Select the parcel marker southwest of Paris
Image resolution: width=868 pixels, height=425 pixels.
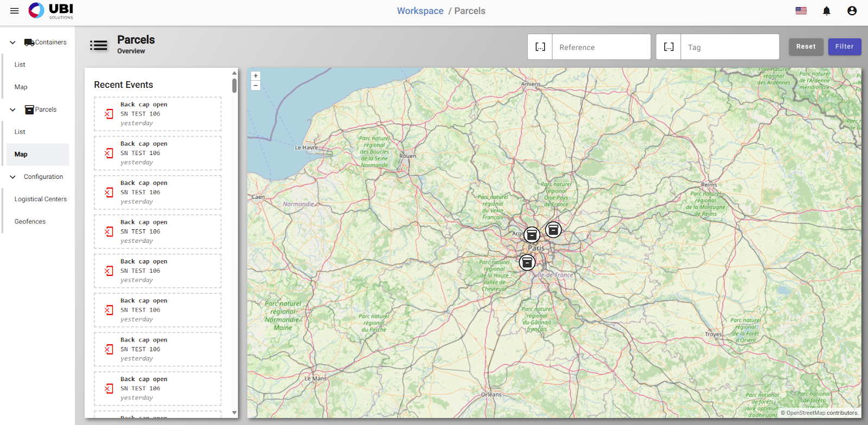[527, 262]
